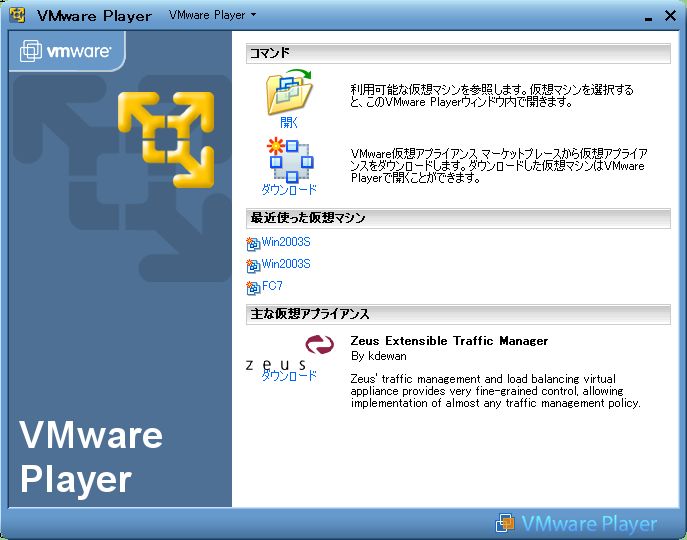Click the open-folder icon under コマンド
687x540 pixels.
pyautogui.click(x=289, y=92)
